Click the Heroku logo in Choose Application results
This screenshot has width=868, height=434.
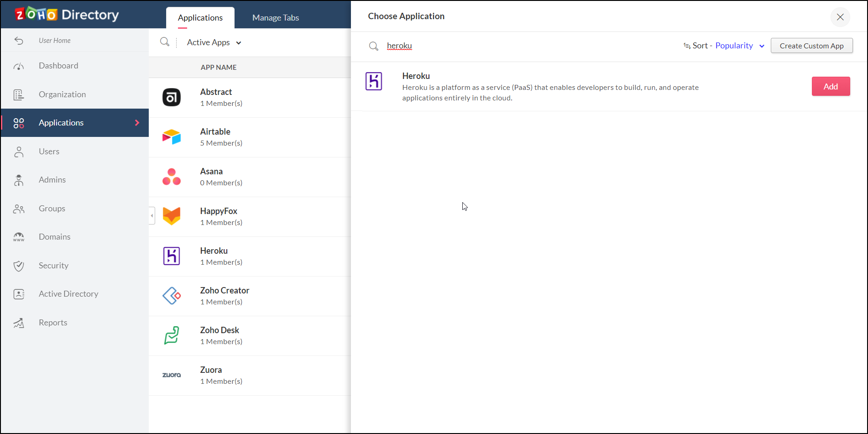374,81
